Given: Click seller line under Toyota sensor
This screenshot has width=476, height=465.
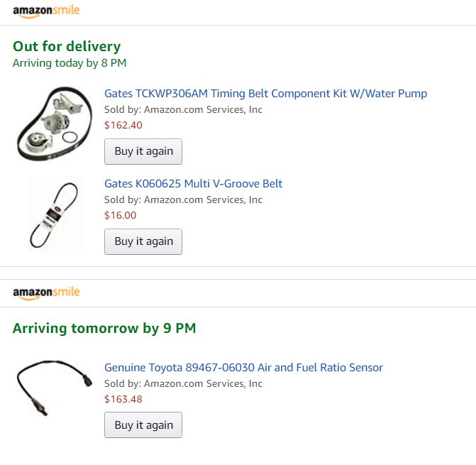Looking at the screenshot, I should point(183,383).
